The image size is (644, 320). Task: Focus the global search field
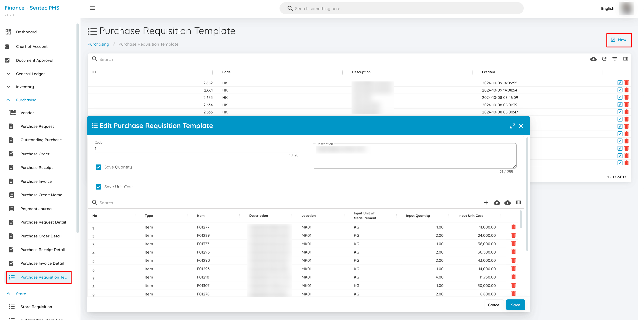[x=401, y=9]
